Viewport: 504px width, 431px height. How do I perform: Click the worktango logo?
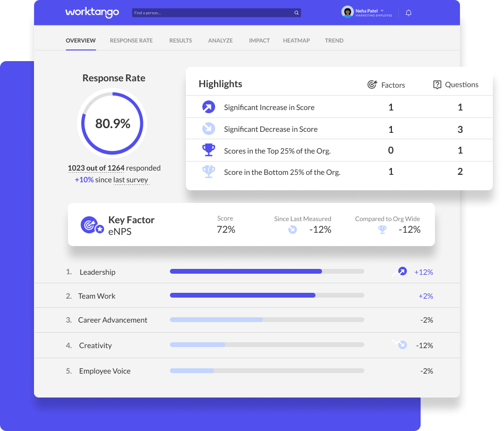(x=92, y=13)
